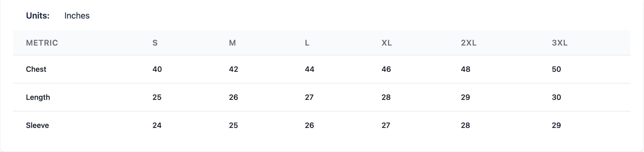Click the Chest value 40 for size S
The width and height of the screenshot is (644, 152).
click(157, 69)
